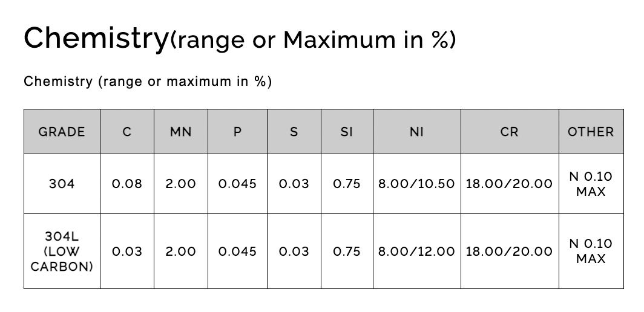Click the 0.03 carbon value for 304L
This screenshot has height=312, width=644.
tap(127, 251)
